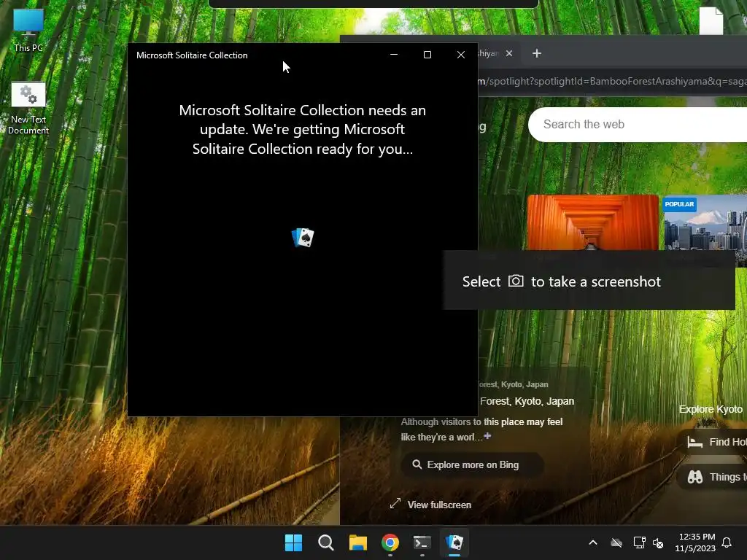Click the Things to do binoculars button
747x560 pixels.
(x=712, y=477)
